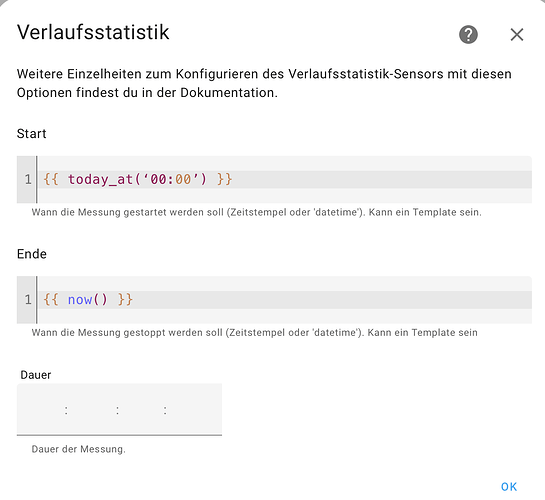The height and width of the screenshot is (500, 545).
Task: Focus the Ende template code editor
Action: [x=274, y=300]
